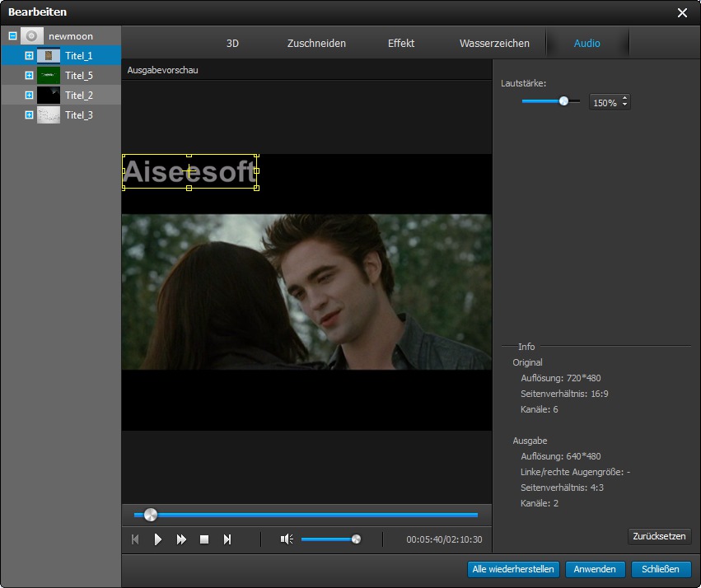Click the Seitenverhältnis: 16:9 text
701x588 pixels.
(x=564, y=394)
